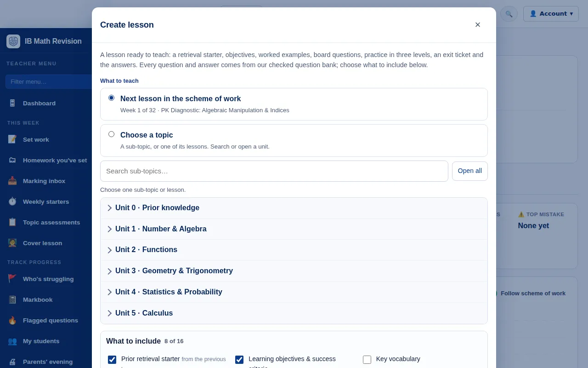Open the Account dropdown menu
588x368 pixels.
pyautogui.click(x=551, y=14)
